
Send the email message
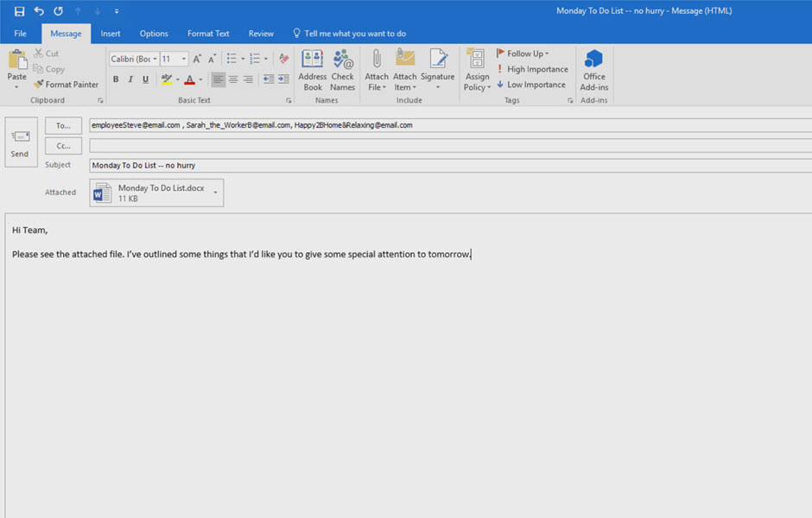(x=22, y=142)
